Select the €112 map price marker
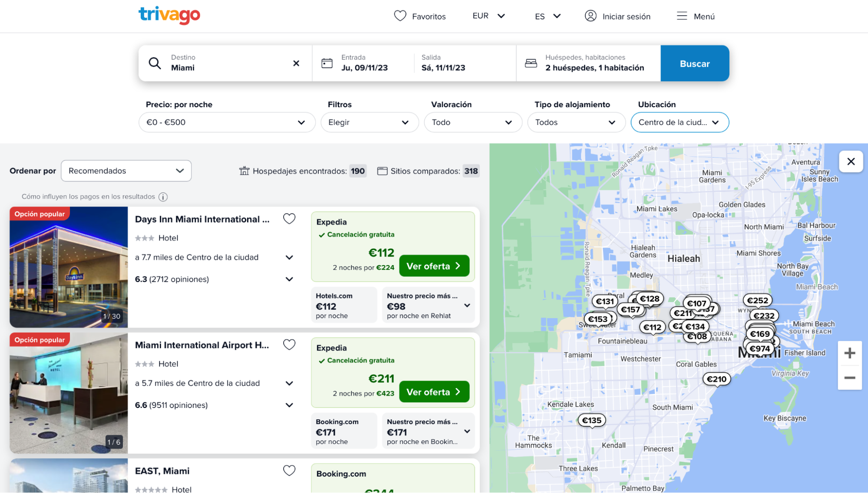868x493 pixels. [653, 328]
